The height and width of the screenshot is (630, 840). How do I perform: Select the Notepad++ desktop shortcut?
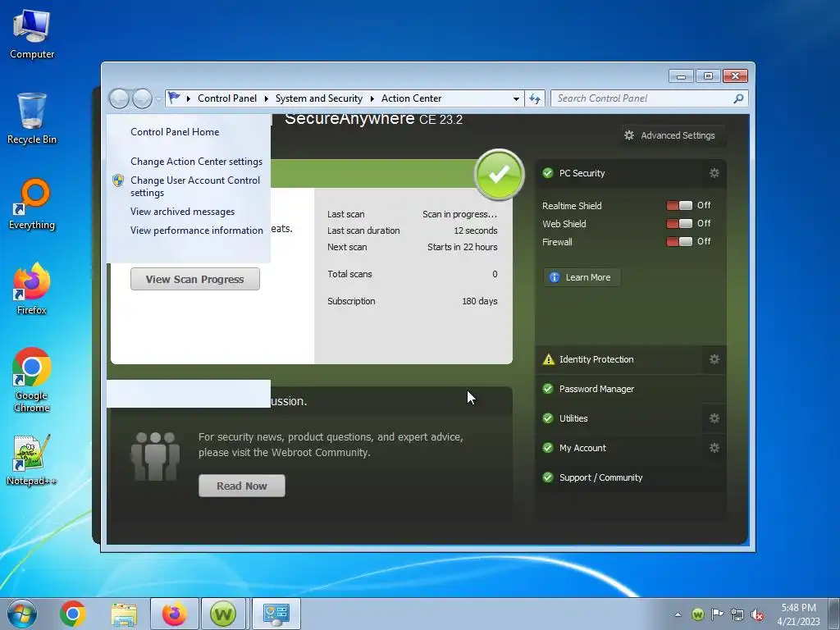[x=32, y=460]
